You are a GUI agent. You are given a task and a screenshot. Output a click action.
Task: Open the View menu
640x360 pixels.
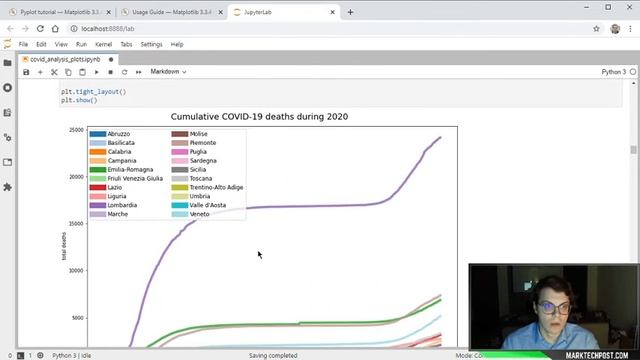[x=61, y=44]
